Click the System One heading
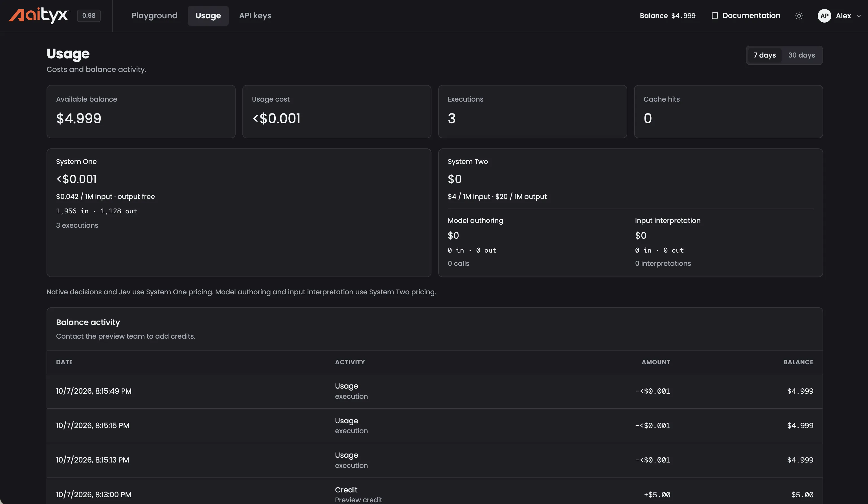 [76, 162]
